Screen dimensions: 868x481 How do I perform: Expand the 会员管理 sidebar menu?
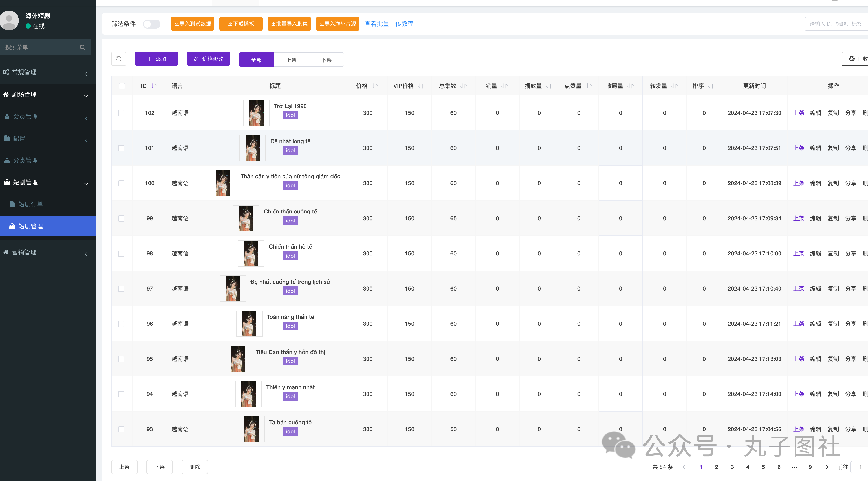click(x=48, y=116)
